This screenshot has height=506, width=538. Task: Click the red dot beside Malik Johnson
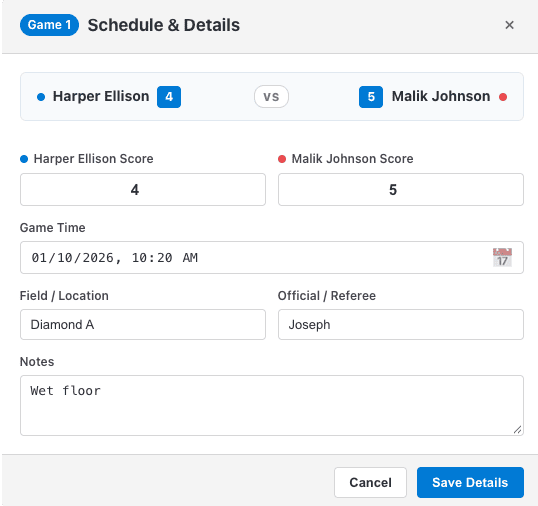click(x=503, y=97)
